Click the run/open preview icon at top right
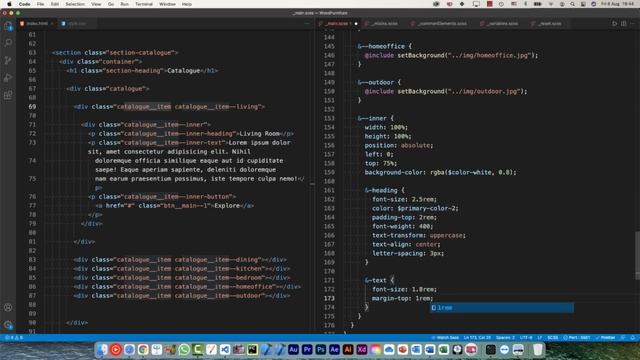Screen dimensions: 640x360 614,24
